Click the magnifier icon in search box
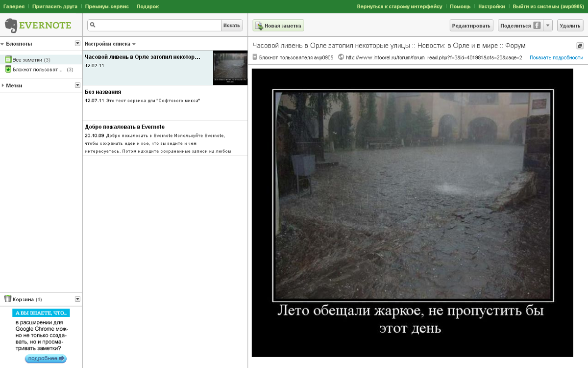The width and height of the screenshot is (588, 368). (93, 25)
